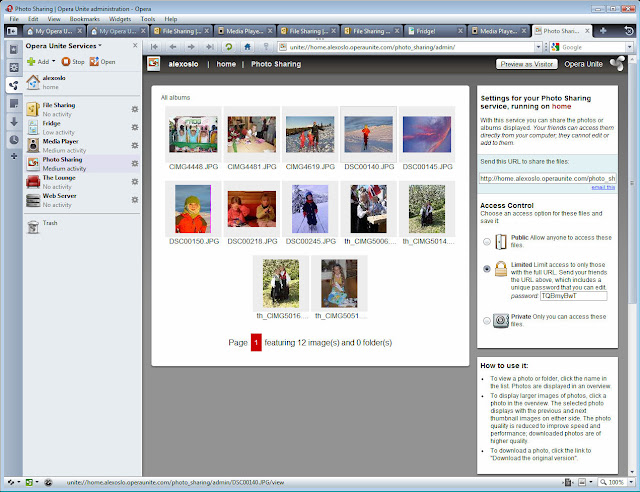Select the Limited access radio button
This screenshot has width=640, height=492.
(x=486, y=269)
